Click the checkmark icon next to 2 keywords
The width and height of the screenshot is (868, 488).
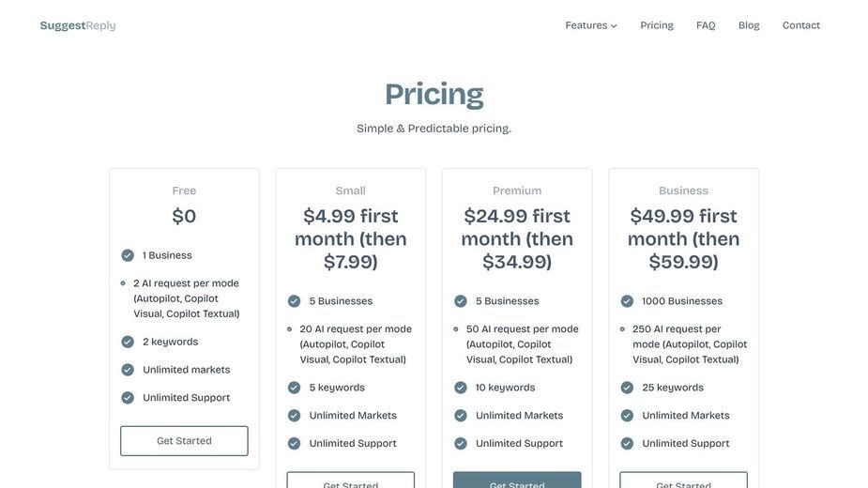point(128,342)
